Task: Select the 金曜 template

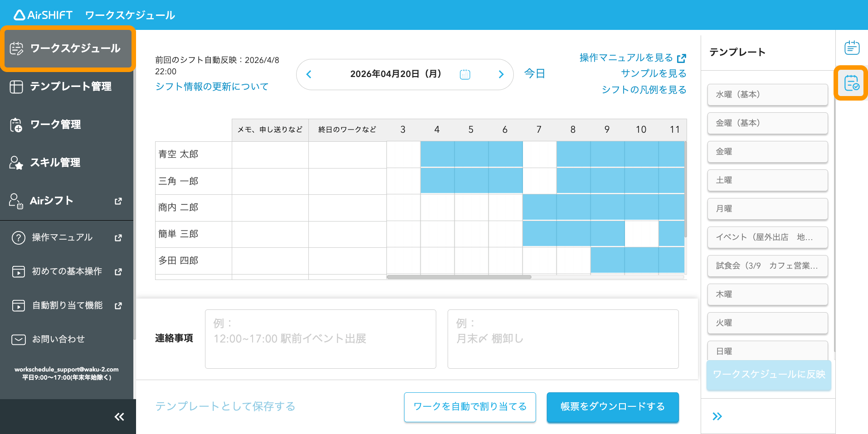Action: click(x=767, y=152)
